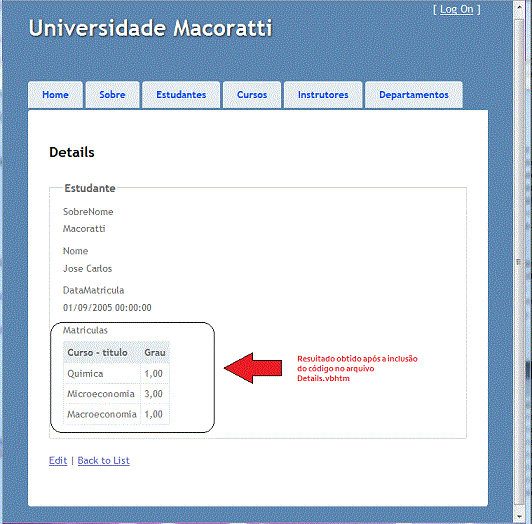The height and width of the screenshot is (524, 532).
Task: Click the red annotation arrow
Action: (253, 368)
